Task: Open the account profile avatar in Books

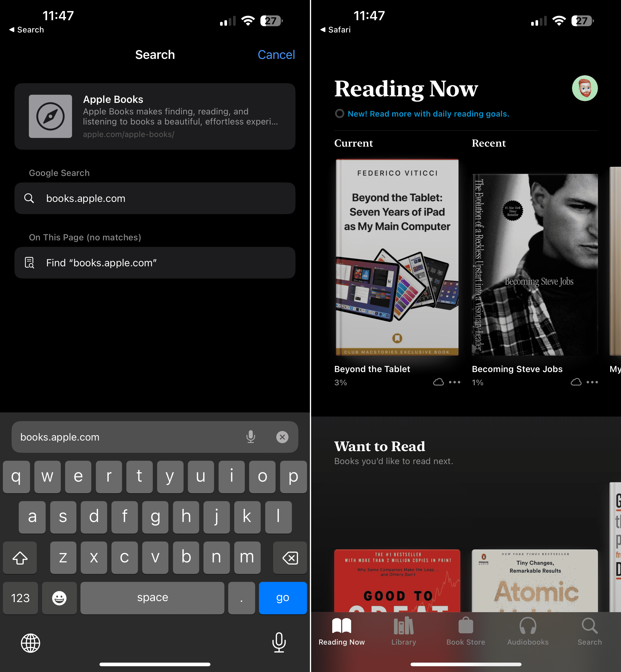Action: tap(585, 88)
